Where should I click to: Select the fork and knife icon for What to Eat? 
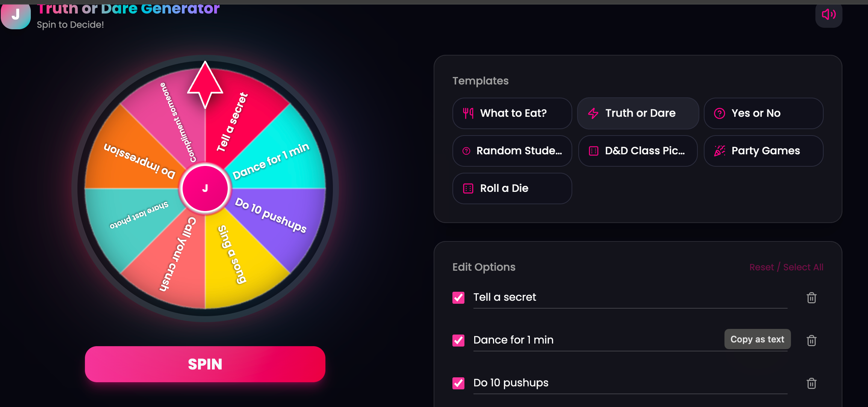click(467, 113)
